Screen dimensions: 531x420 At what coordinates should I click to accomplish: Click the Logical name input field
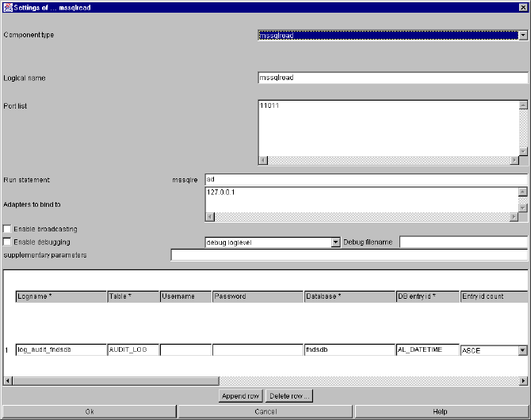point(393,78)
